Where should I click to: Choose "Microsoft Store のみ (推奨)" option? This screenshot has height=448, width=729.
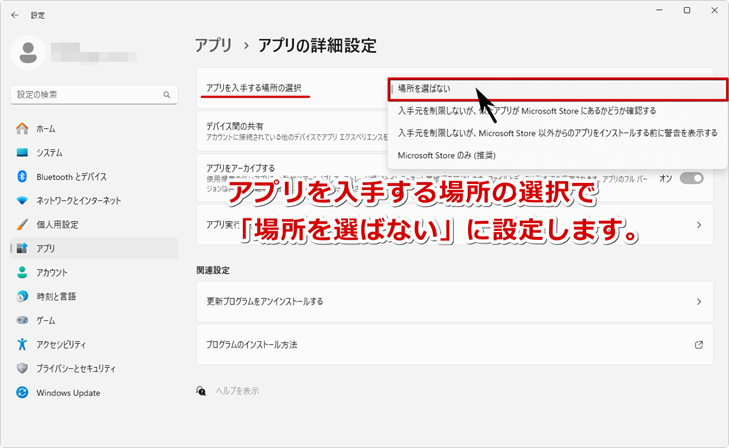(444, 155)
